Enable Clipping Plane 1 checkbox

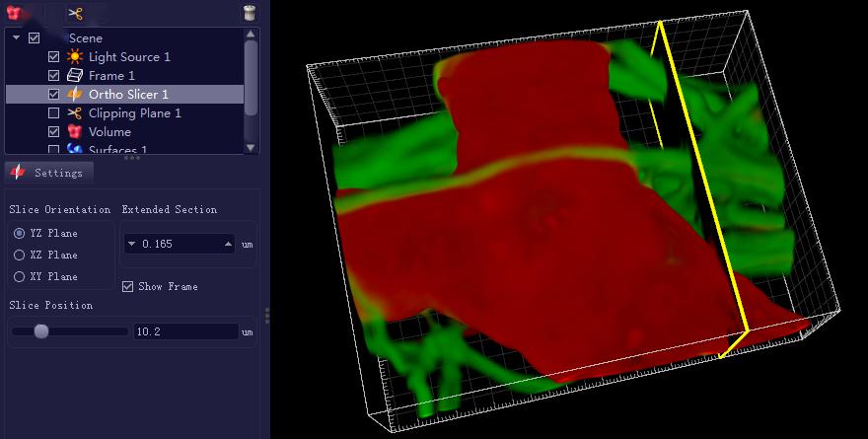(x=53, y=112)
